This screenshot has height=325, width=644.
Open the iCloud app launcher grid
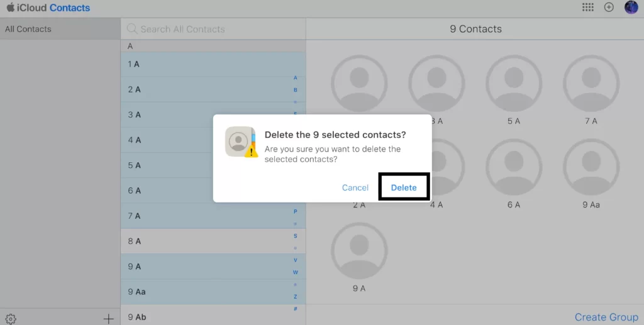[588, 8]
